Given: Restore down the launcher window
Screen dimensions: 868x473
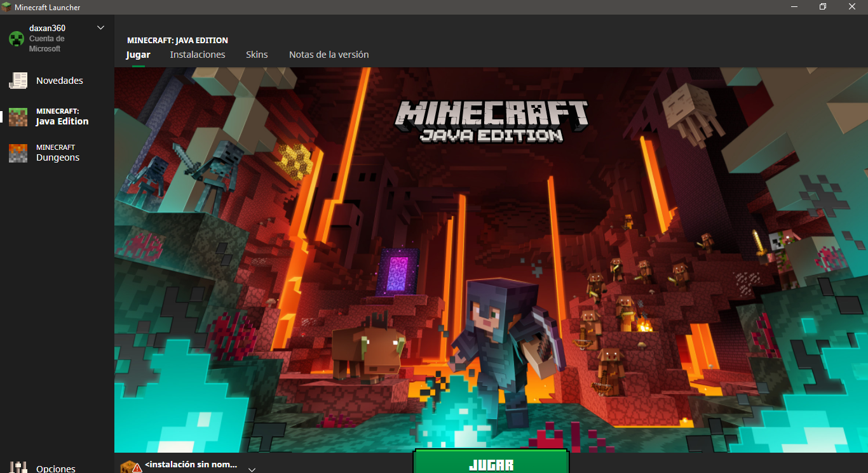Looking at the screenshot, I should [823, 7].
